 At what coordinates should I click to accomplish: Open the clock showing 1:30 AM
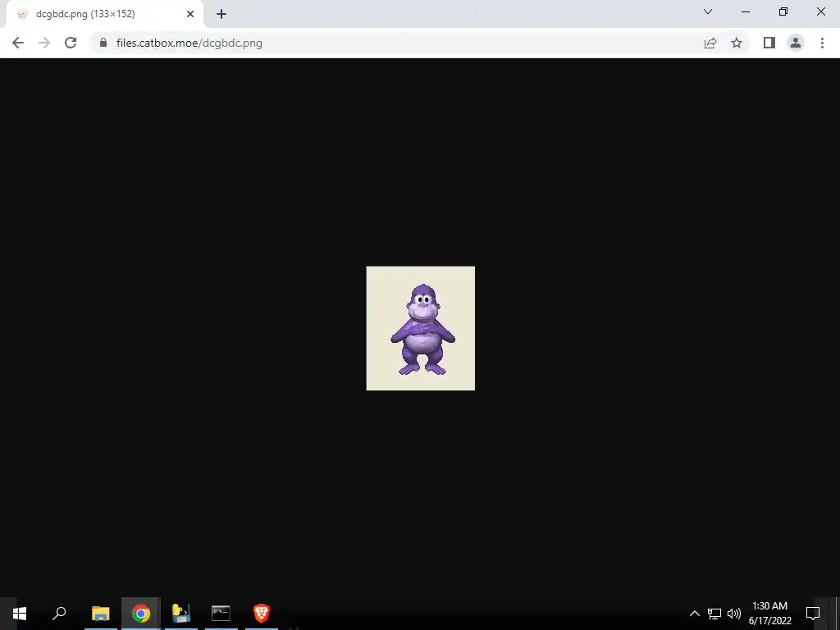(769, 614)
